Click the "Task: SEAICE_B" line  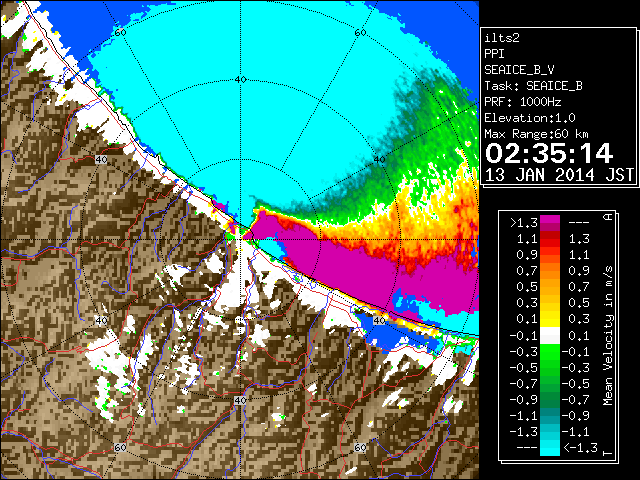point(533,86)
